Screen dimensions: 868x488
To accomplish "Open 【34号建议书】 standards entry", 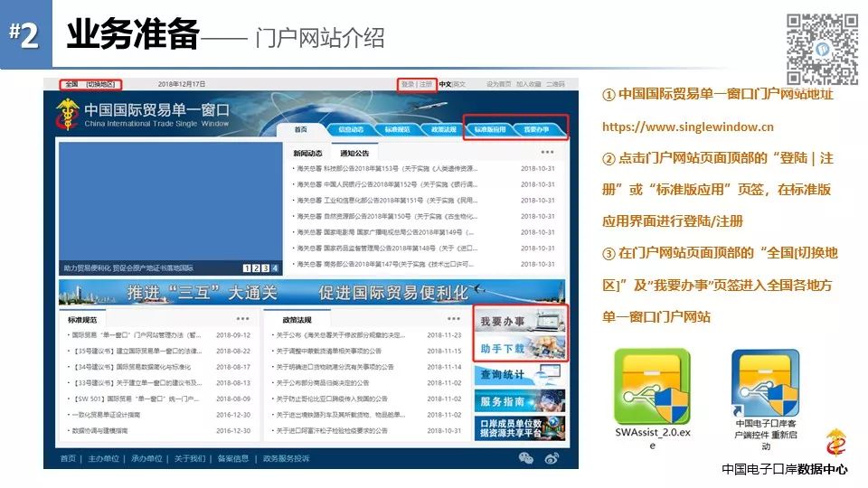I will pyautogui.click(x=132, y=367).
